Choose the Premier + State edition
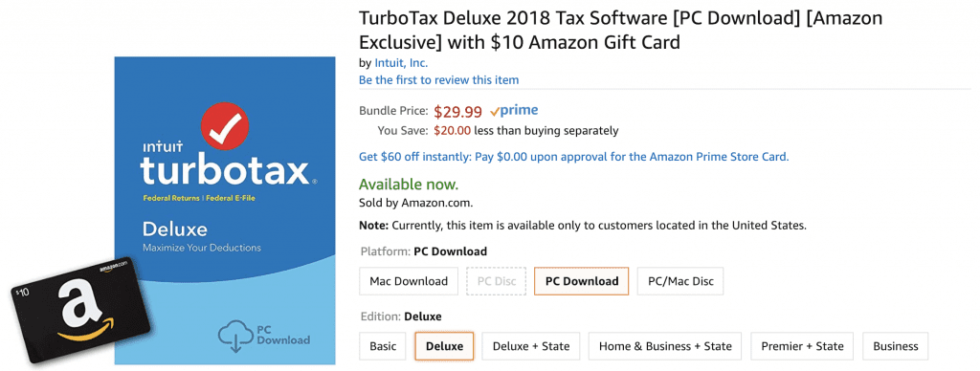The image size is (980, 371). pyautogui.click(x=803, y=346)
